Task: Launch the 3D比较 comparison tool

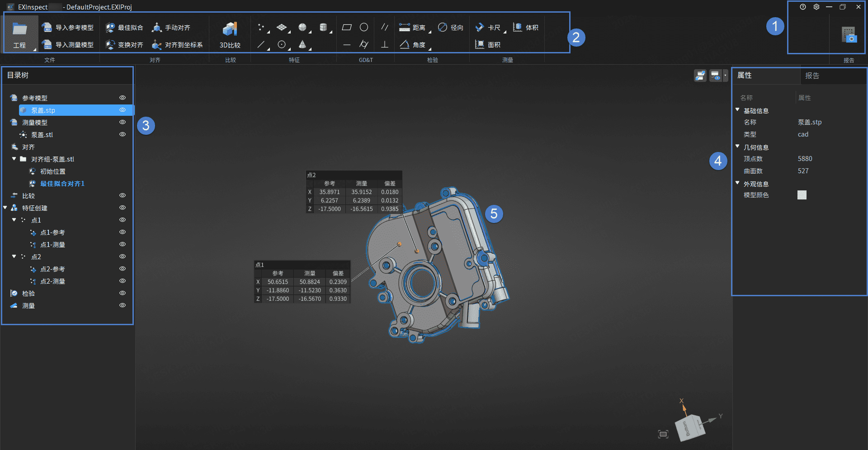Action: [230, 35]
